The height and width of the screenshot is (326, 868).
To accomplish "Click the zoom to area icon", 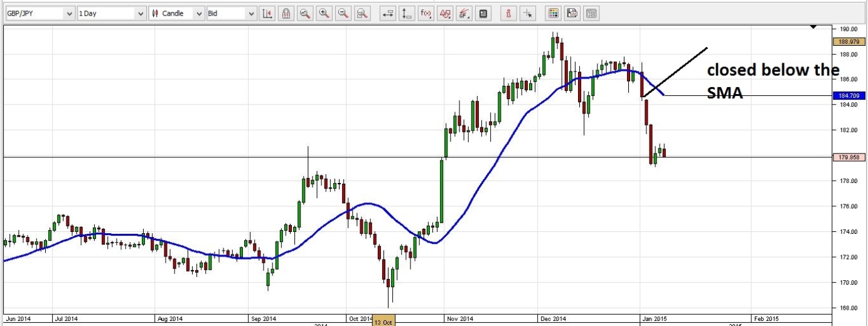I will pos(362,13).
